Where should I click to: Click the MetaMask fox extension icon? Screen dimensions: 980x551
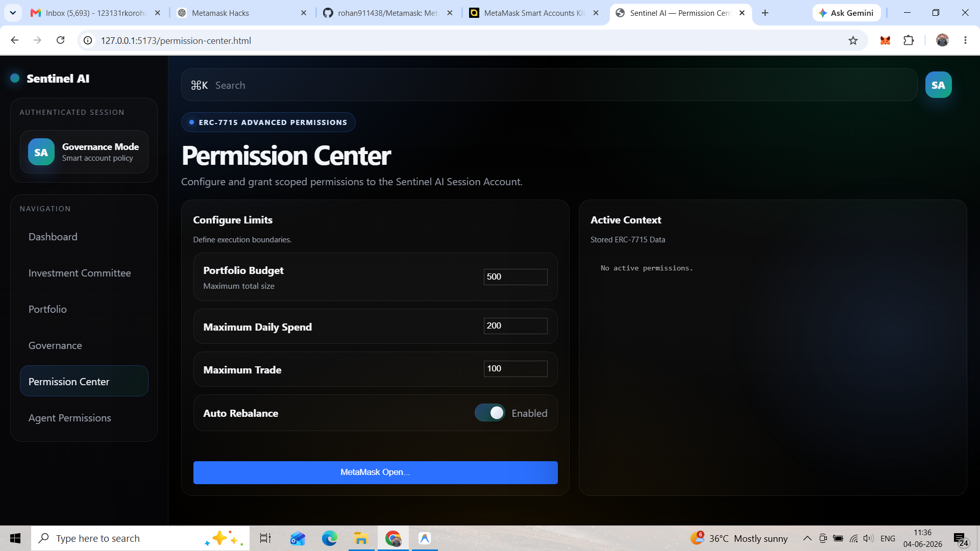(x=885, y=40)
